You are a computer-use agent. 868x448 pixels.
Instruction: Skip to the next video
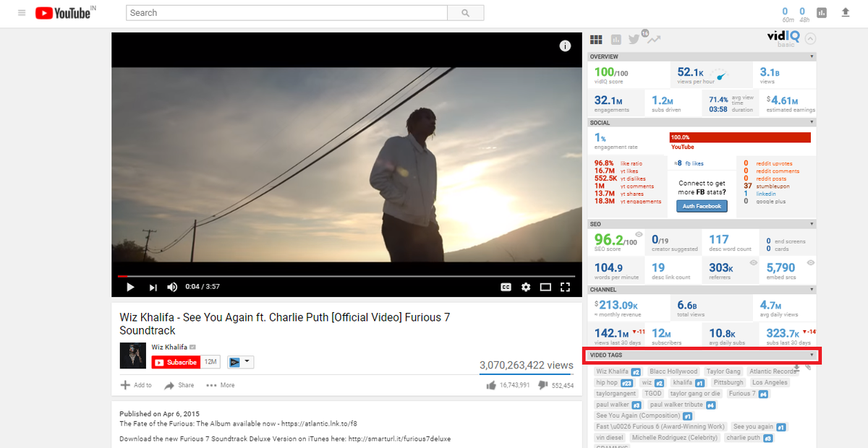153,287
